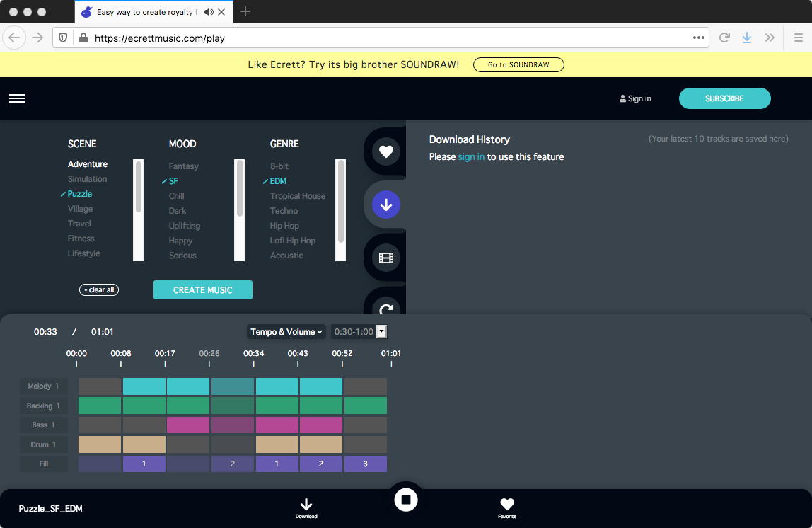This screenshot has width=812, height=528.
Task: Click the Download icon in the player bar
Action: click(x=306, y=507)
